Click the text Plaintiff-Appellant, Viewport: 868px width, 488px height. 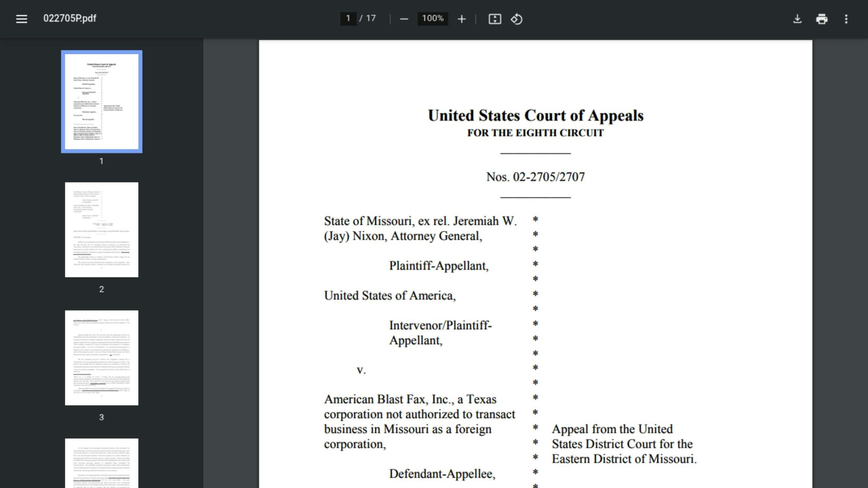pos(439,266)
